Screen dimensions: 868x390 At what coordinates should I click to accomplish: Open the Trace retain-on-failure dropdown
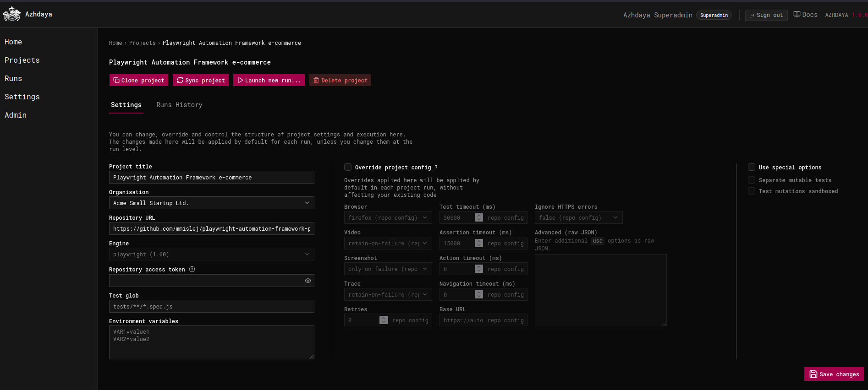pos(388,294)
